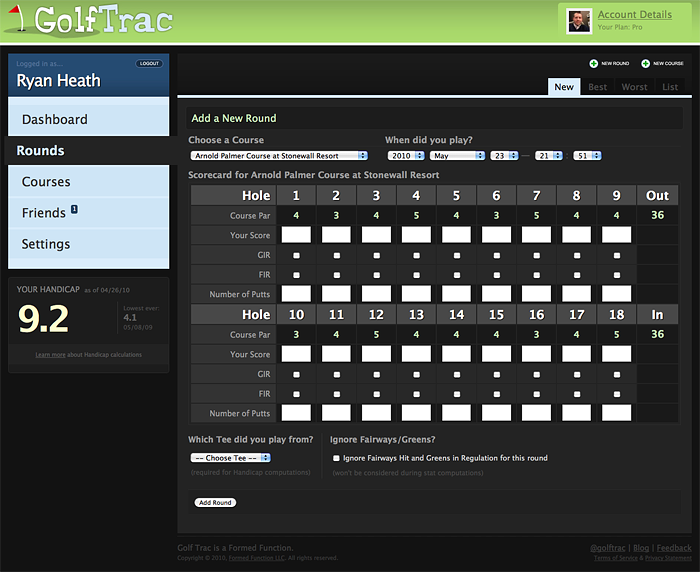Image resolution: width=700 pixels, height=572 pixels.
Task: Switch to the Worst tab
Action: 634,87
